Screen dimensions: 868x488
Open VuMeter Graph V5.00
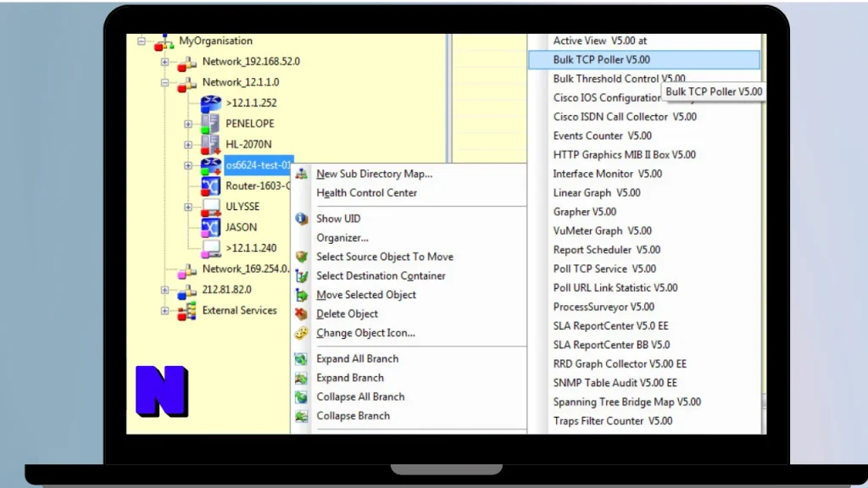(644, 230)
